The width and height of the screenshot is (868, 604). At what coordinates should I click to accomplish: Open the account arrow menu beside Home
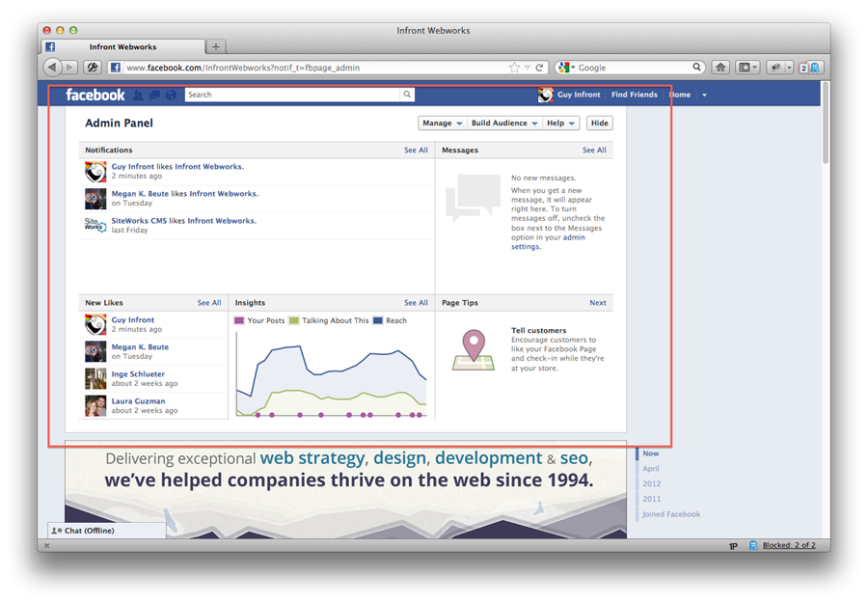tap(704, 96)
